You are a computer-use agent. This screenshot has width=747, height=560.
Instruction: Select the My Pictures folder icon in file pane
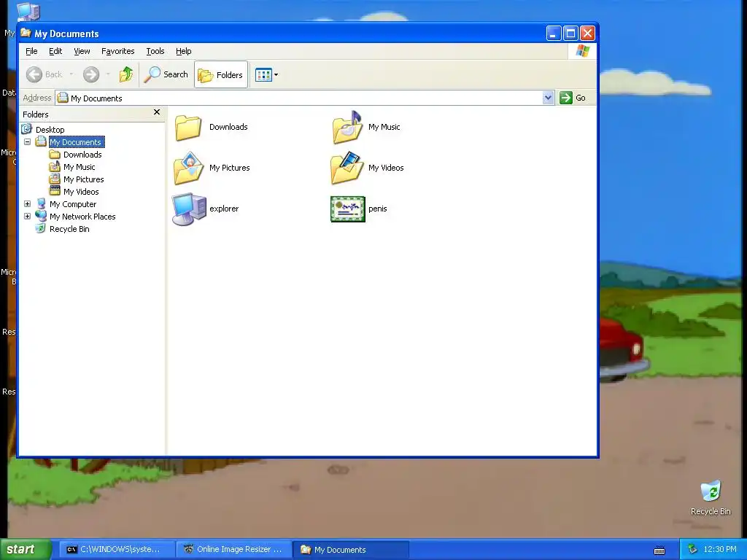tap(189, 168)
